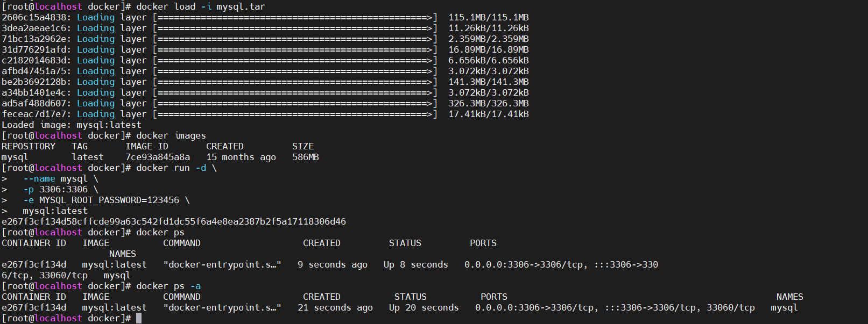This screenshot has width=868, height=324.
Task: Click progress bar of layer feceac7d17e7
Action: pyautogui.click(x=295, y=114)
